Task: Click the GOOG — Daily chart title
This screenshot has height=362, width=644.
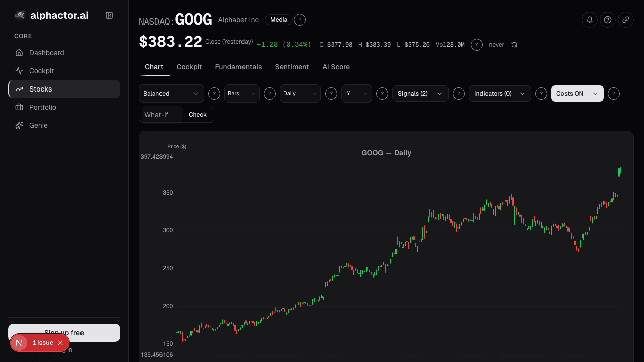Action: pyautogui.click(x=386, y=153)
